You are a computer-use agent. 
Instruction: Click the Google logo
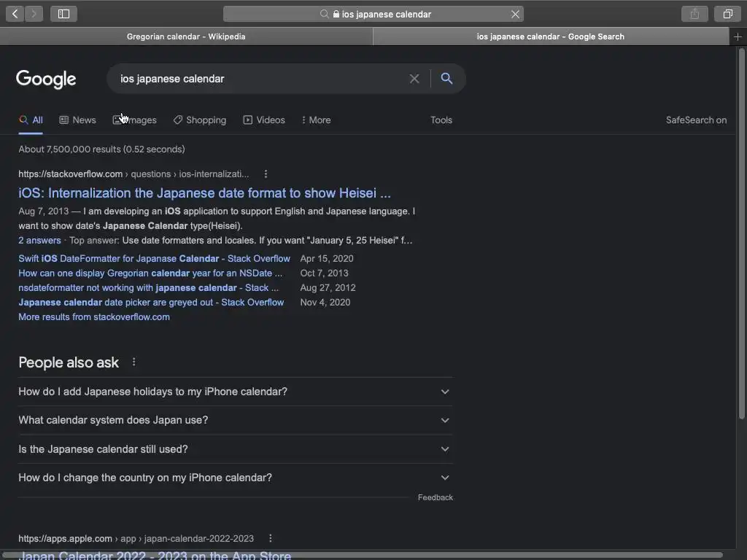(46, 79)
